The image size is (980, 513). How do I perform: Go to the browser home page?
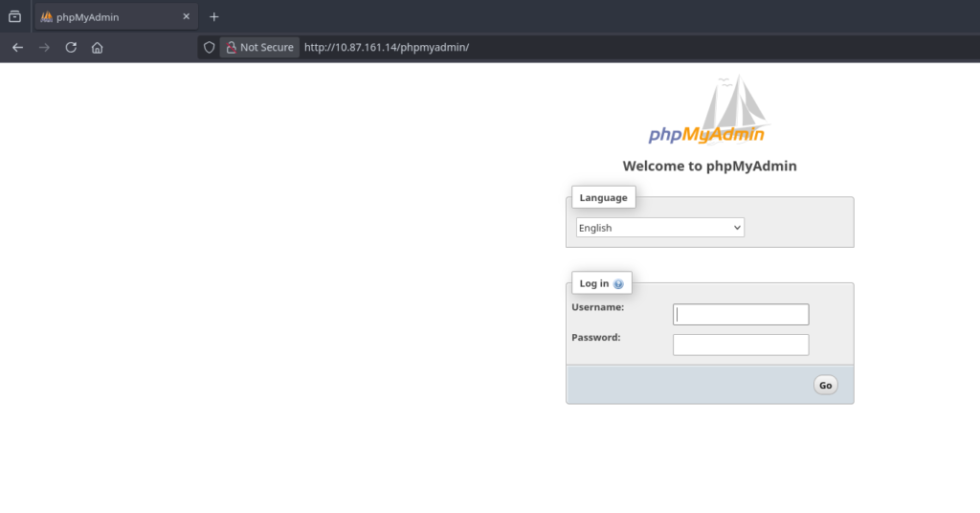(x=97, y=47)
